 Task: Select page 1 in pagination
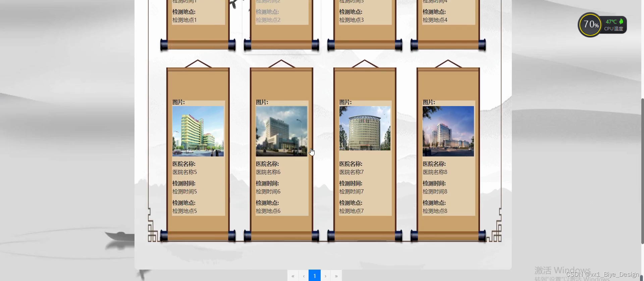(315, 276)
